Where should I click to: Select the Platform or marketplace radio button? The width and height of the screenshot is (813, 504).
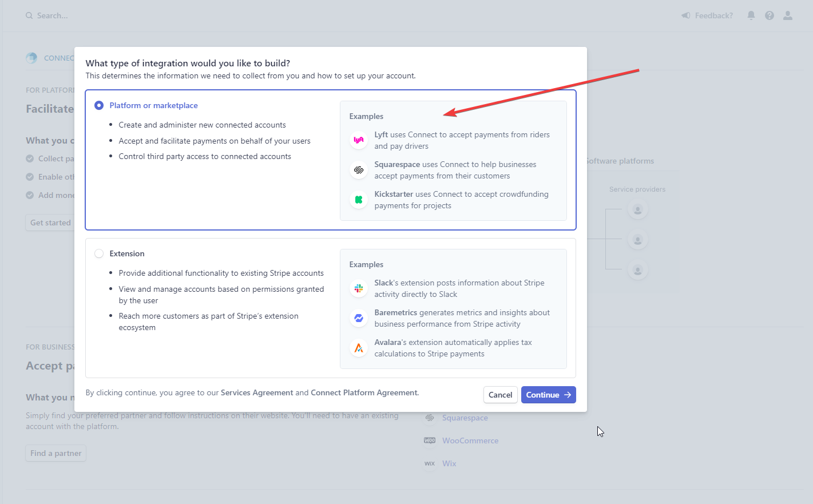[x=99, y=105]
